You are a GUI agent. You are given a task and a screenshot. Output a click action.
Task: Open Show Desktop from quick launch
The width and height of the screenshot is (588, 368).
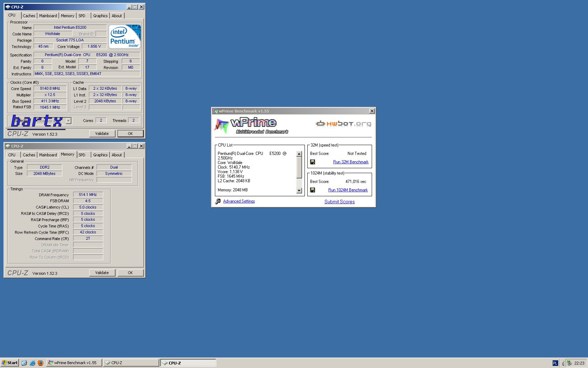24,363
